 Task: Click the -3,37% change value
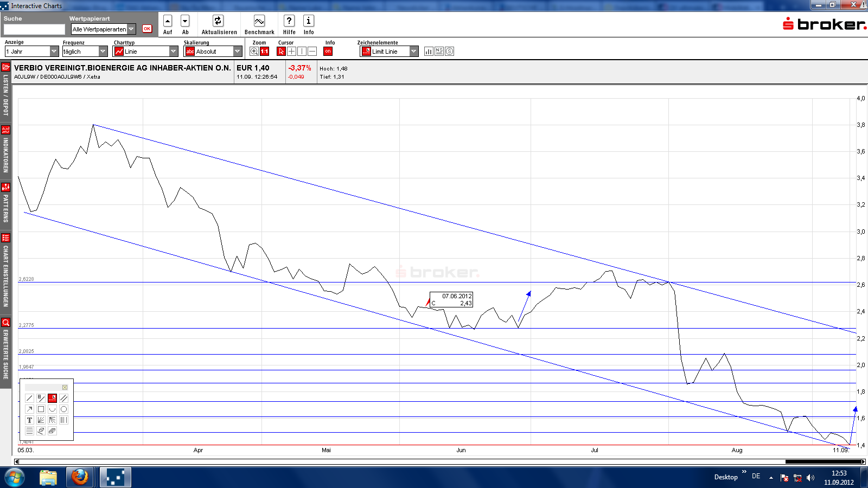tap(300, 68)
